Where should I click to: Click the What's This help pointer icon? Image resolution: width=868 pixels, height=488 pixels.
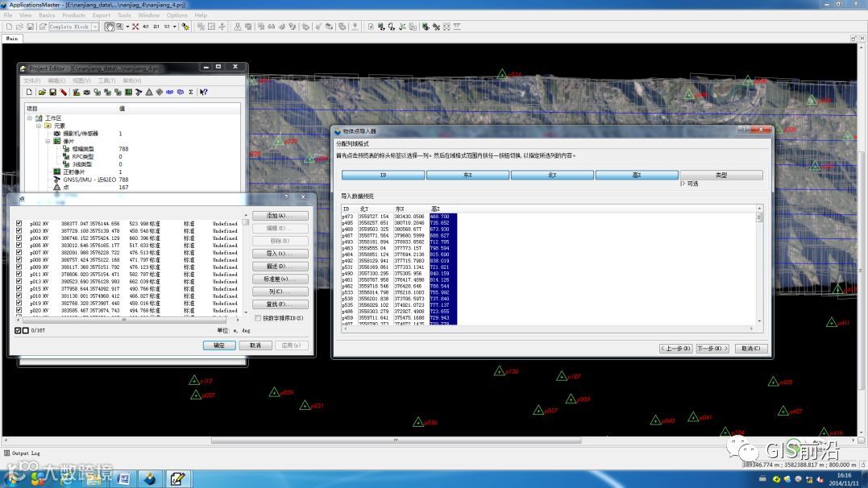(204, 93)
